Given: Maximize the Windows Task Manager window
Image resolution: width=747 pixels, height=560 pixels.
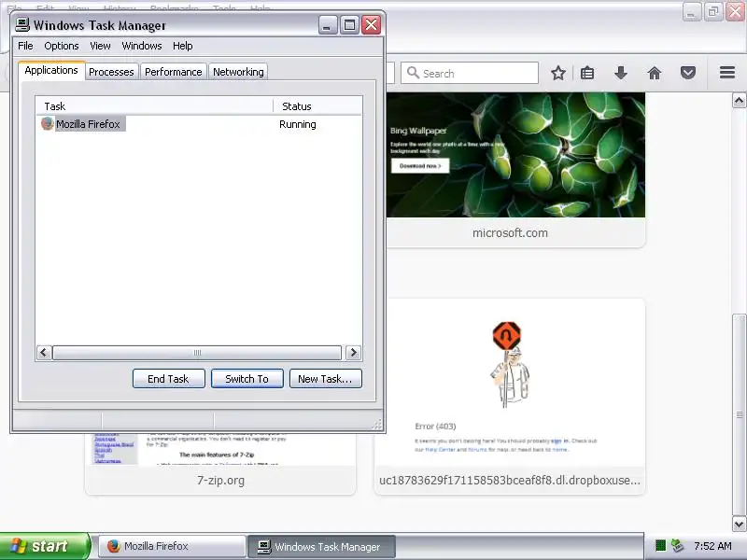Looking at the screenshot, I should click(349, 25).
